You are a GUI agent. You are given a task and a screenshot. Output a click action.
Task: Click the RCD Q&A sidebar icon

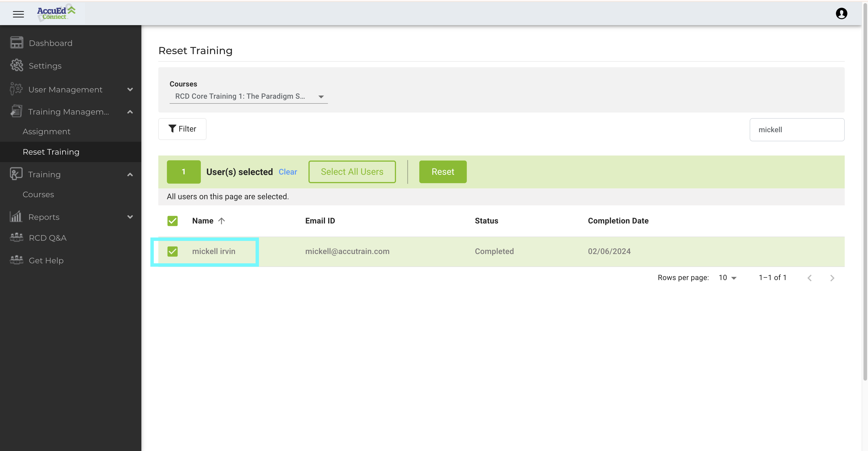pos(17,237)
